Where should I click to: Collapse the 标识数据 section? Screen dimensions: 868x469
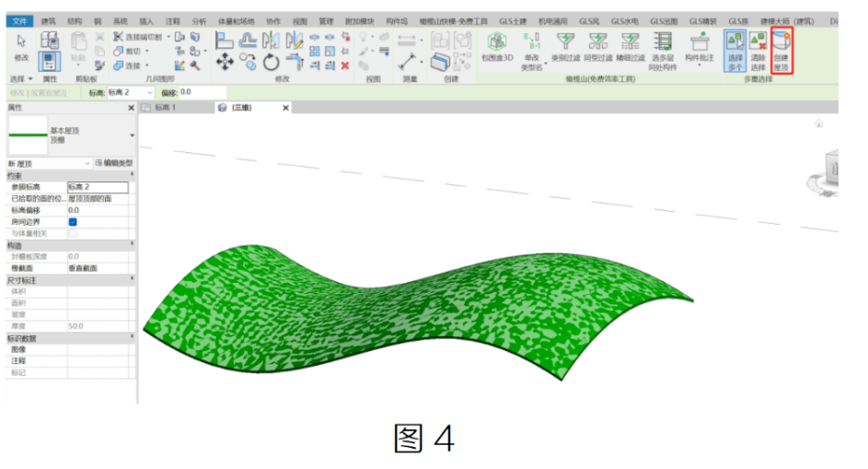[x=132, y=337]
